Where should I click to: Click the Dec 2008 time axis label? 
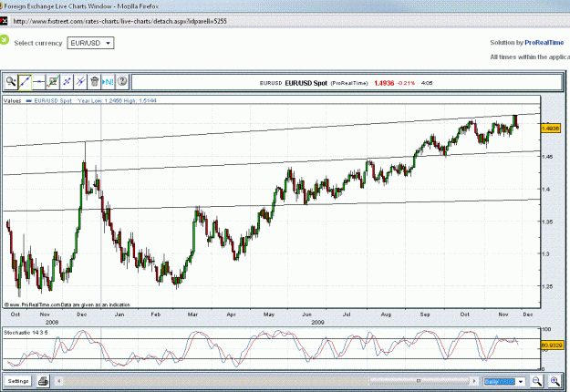(82, 315)
